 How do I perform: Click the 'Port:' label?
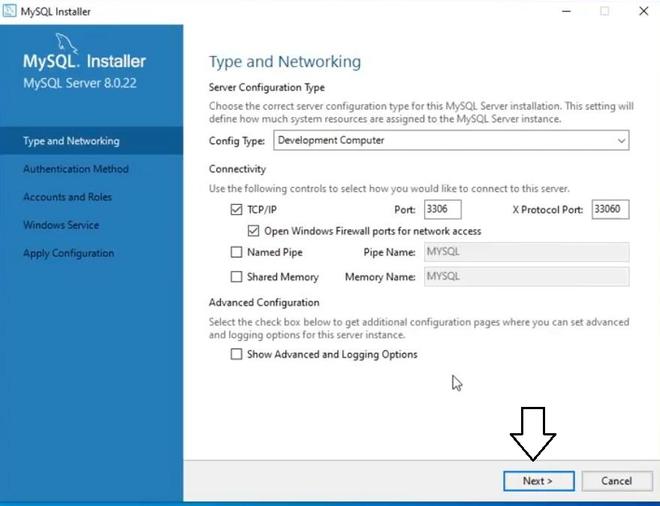(405, 210)
